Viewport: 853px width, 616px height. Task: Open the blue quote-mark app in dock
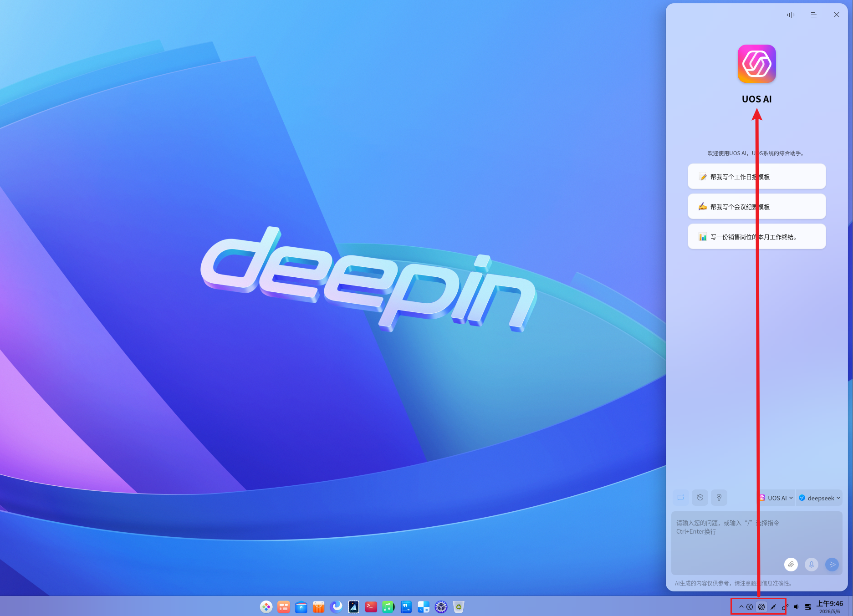click(406, 607)
